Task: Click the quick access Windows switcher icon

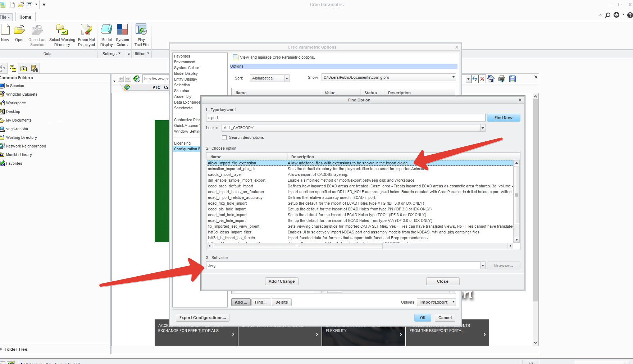Action: 29,5
